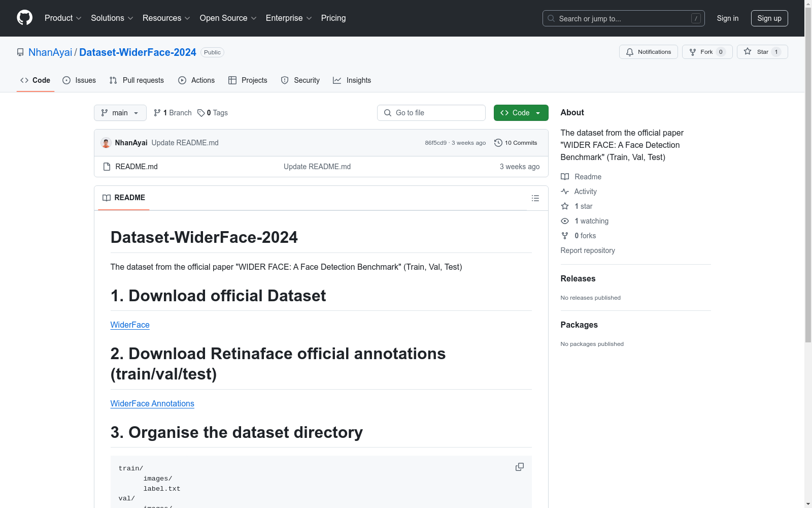The height and width of the screenshot is (508, 812).
Task: Open the main branch selector dropdown
Action: click(120, 113)
